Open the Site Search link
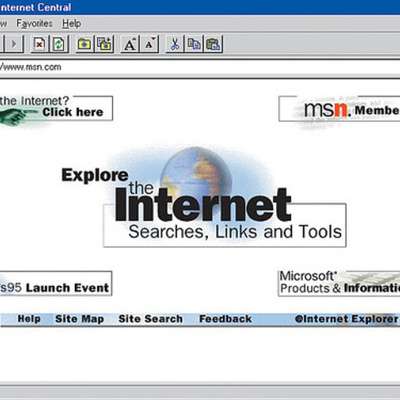The height and width of the screenshot is (400, 400). click(x=150, y=319)
